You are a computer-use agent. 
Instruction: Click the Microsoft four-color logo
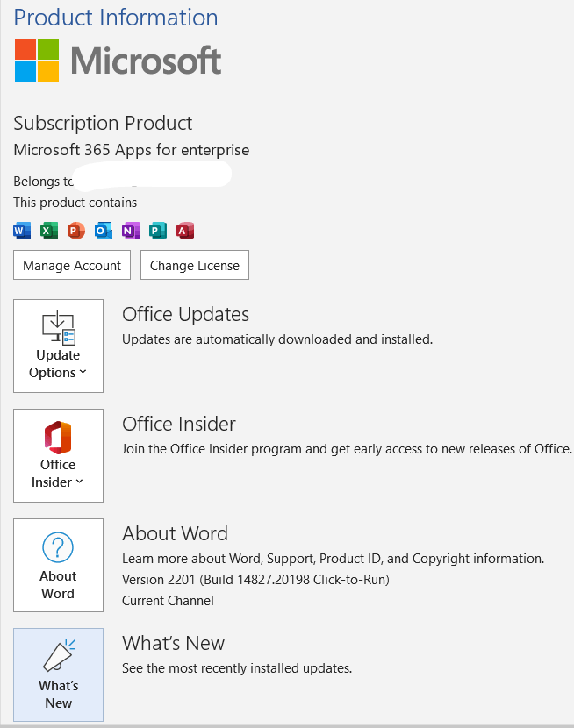tap(37, 61)
